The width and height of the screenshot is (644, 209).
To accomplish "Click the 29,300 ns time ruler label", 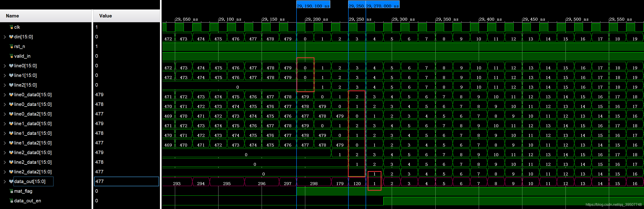I will pos(403,19).
